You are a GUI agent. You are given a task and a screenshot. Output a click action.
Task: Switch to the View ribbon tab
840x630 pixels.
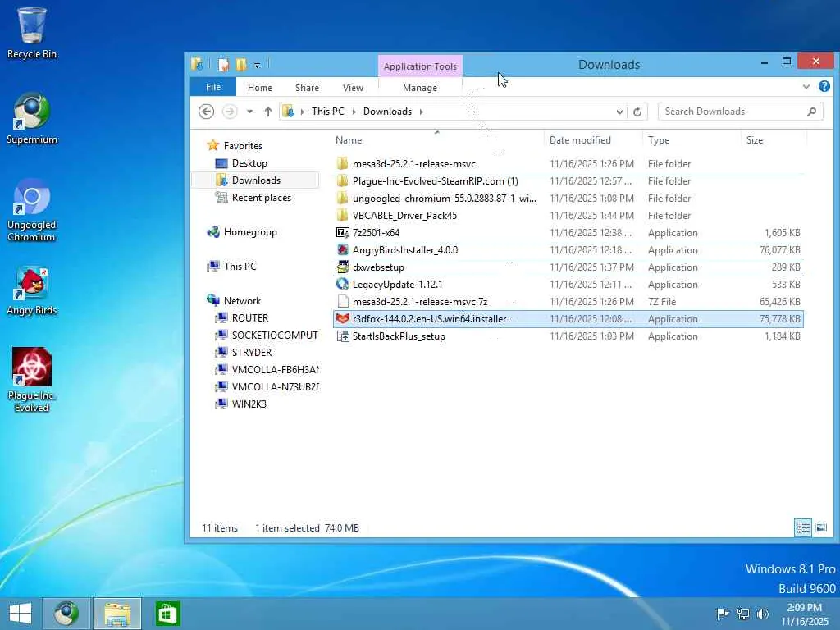click(353, 87)
